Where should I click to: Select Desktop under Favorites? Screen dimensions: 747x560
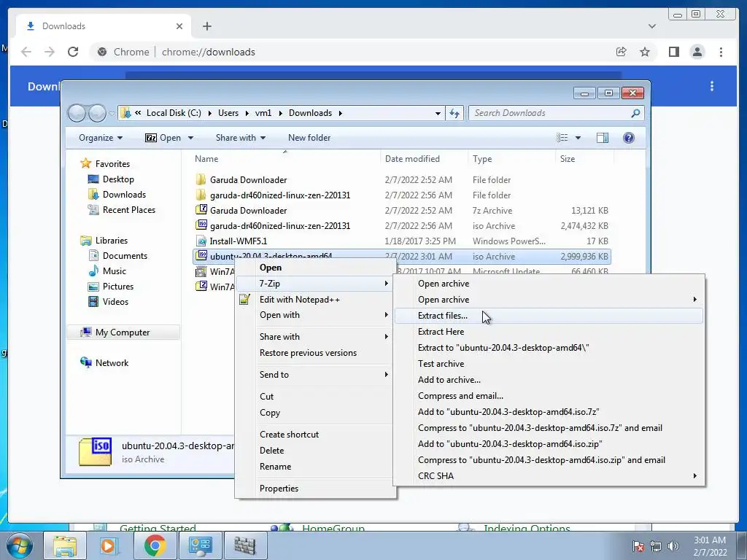point(118,179)
